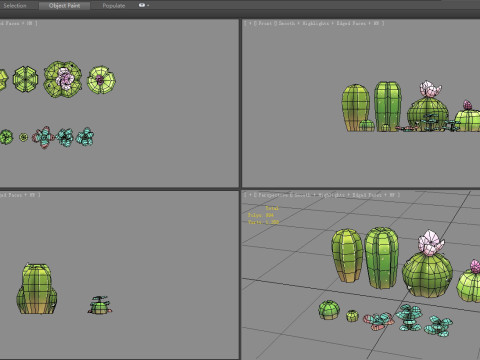480x360 pixels.
Task: Click the 'Verts' statistics readout
Action: tap(263, 222)
